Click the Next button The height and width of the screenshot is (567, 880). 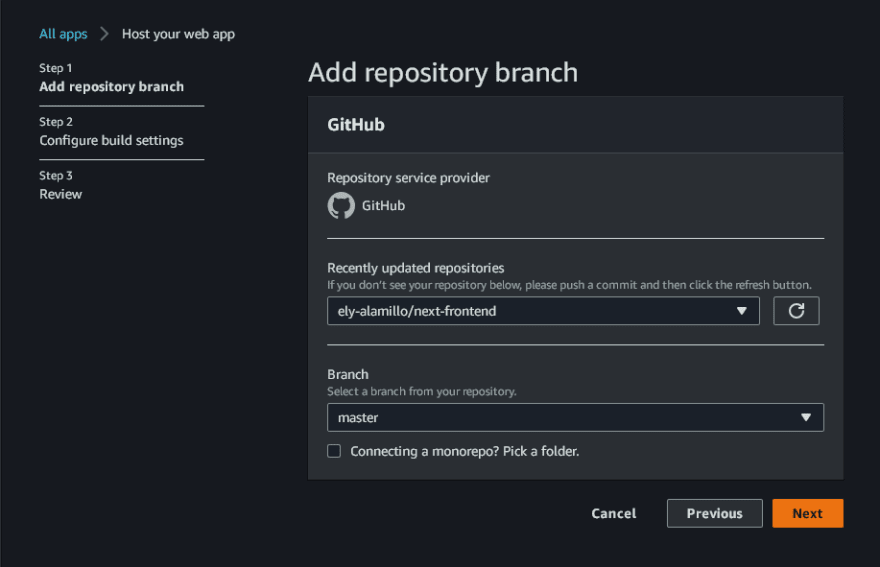tap(808, 513)
